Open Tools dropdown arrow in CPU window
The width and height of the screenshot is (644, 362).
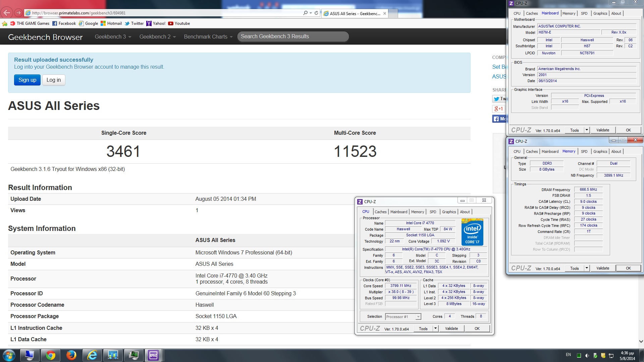[x=435, y=328]
